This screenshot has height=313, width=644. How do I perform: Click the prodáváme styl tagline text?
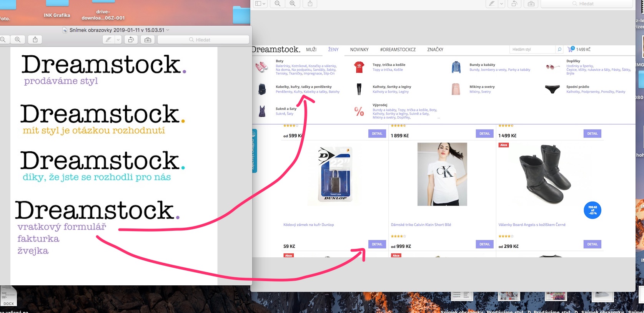pos(61,81)
